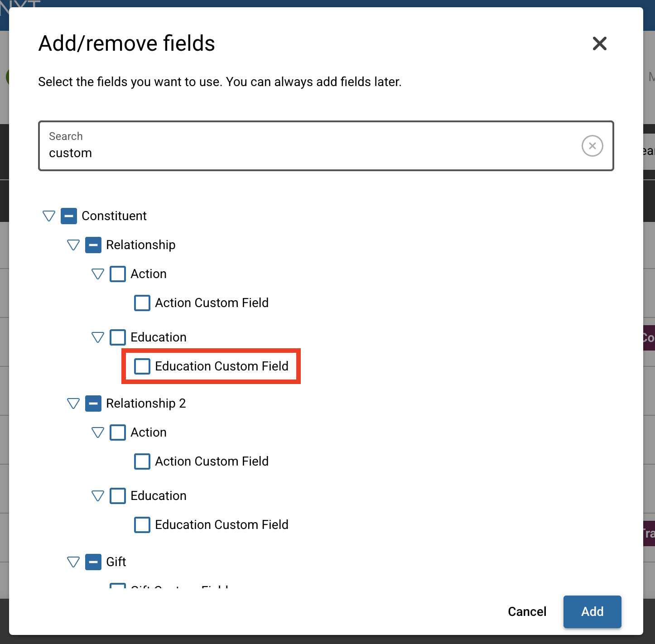Collapse the Action node under first Relationship
The image size is (655, 644).
click(x=98, y=274)
